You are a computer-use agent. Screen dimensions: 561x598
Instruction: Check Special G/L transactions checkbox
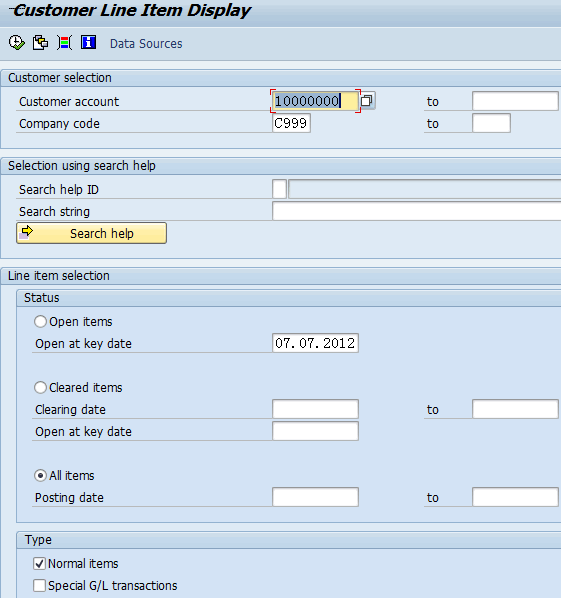[x=39, y=586]
